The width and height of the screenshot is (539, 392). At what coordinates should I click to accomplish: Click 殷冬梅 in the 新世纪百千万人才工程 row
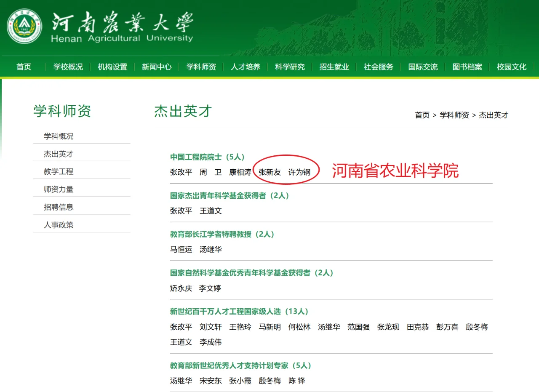pos(477,327)
